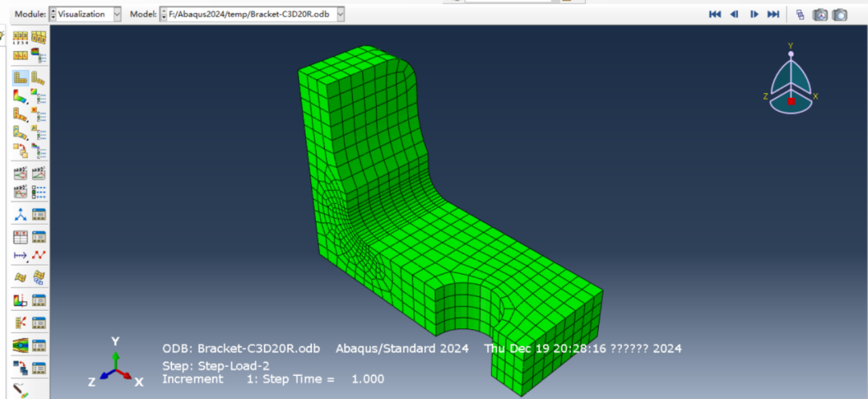This screenshot has width=868, height=399.
Task: Click the frame selector icon beside playback controls
Action: pos(800,15)
